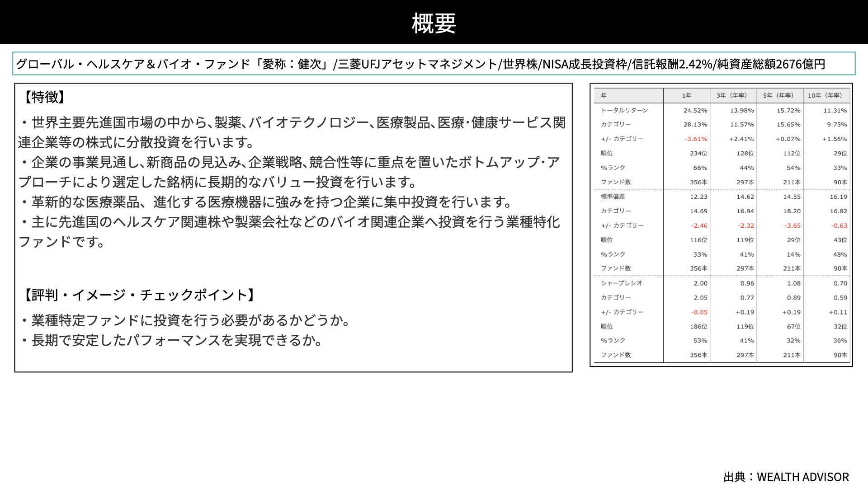Click standard deviation value 12.23
This screenshot has height=488, width=868.
click(x=698, y=197)
